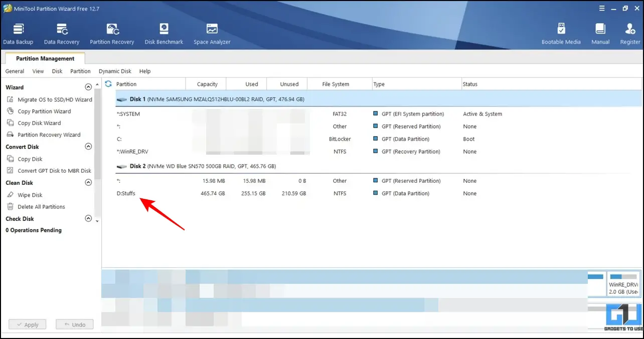
Task: Sort by Status column header
Action: (x=551, y=84)
